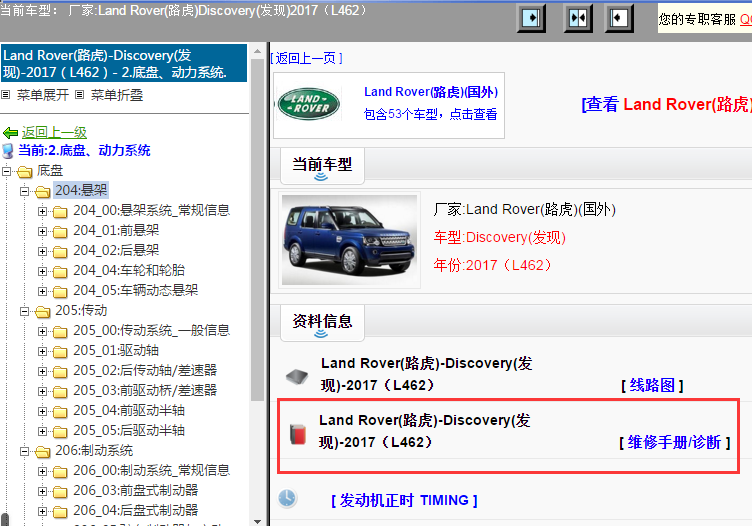Screen dimensions: 752x526
Task: Click the folder icon of 204:悬架
Action: 42,191
